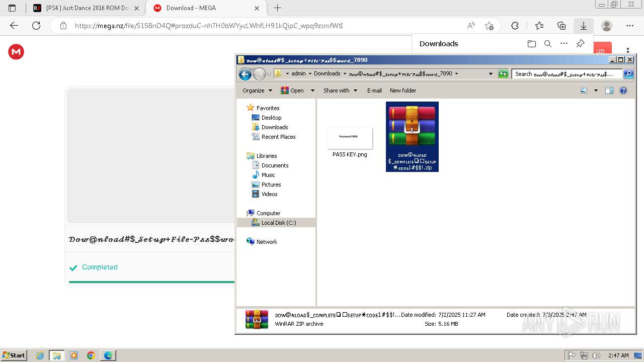
Task: Click the Edge address bar URL
Action: 209,26
